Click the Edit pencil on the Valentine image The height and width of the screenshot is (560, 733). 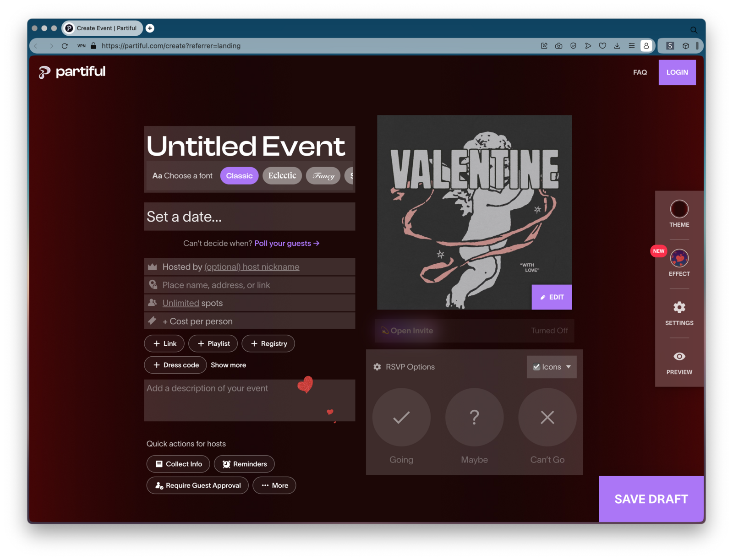(551, 297)
